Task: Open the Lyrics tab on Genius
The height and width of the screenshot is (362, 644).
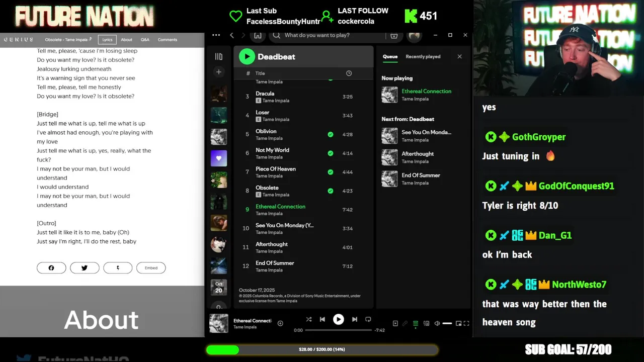Action: (x=107, y=40)
